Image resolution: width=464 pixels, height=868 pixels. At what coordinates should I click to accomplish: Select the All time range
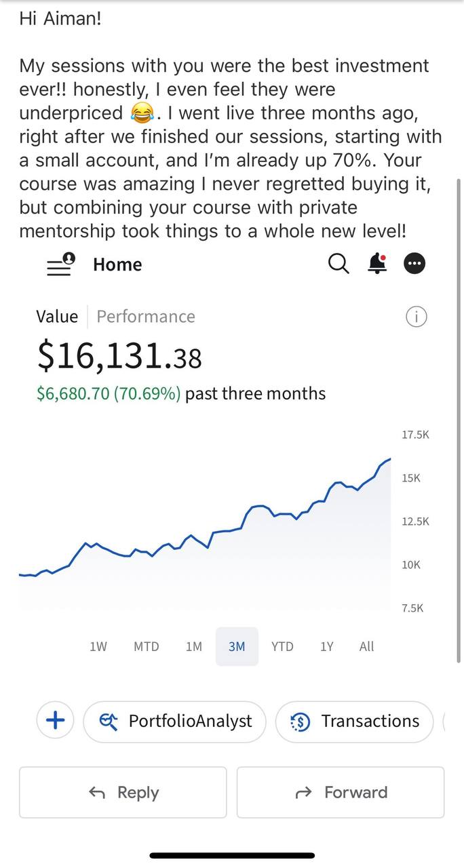pyautogui.click(x=366, y=646)
